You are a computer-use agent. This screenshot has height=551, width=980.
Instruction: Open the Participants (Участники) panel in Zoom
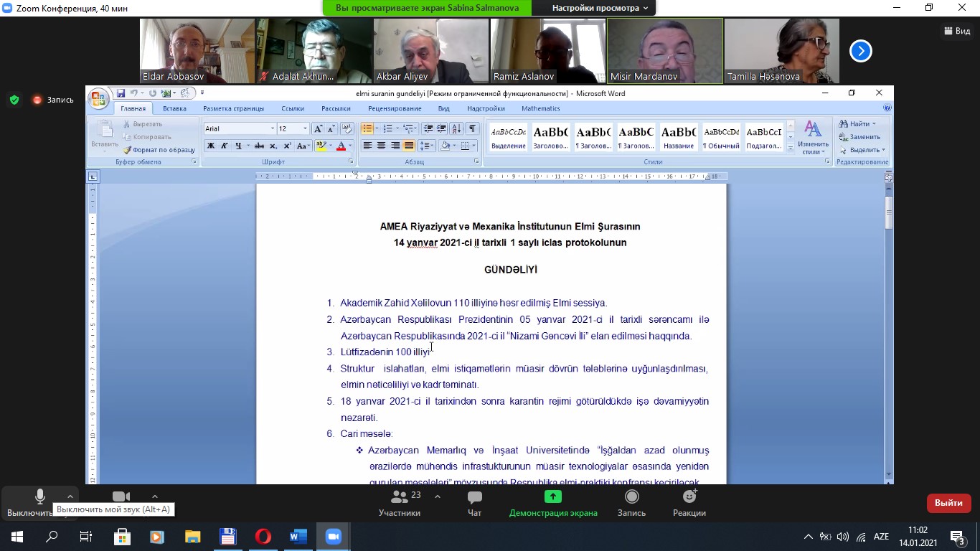(400, 503)
